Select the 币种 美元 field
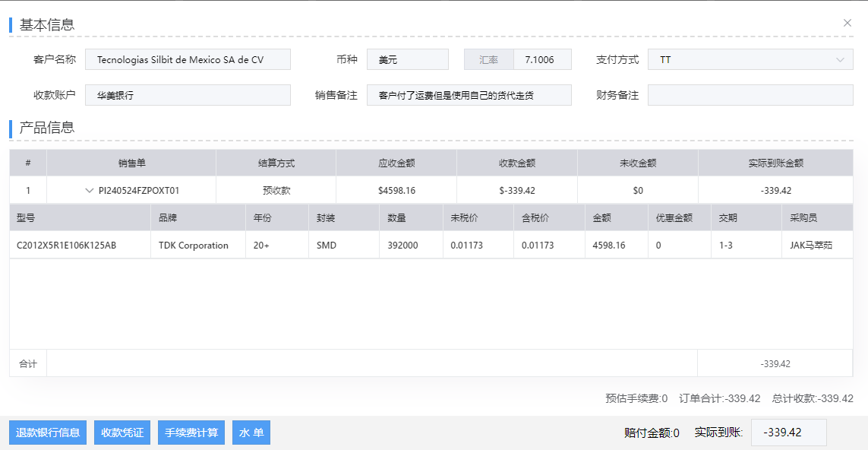Image resolution: width=868 pixels, height=450 pixels. click(408, 59)
